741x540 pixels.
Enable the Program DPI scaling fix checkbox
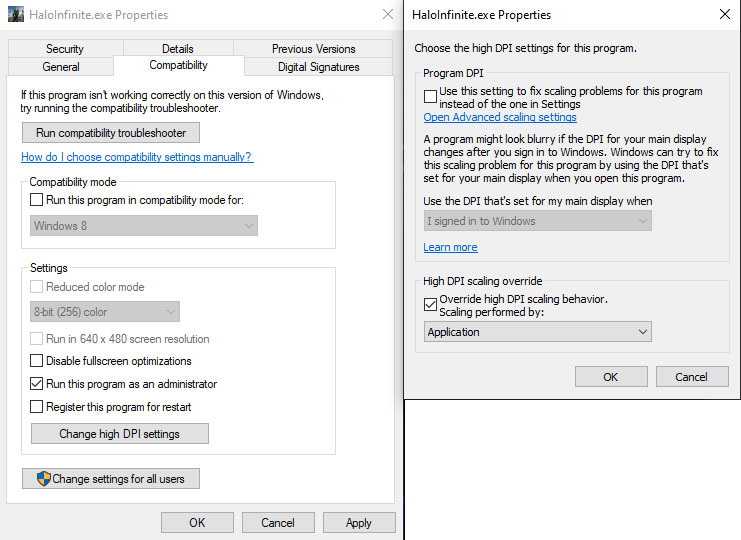[430, 96]
